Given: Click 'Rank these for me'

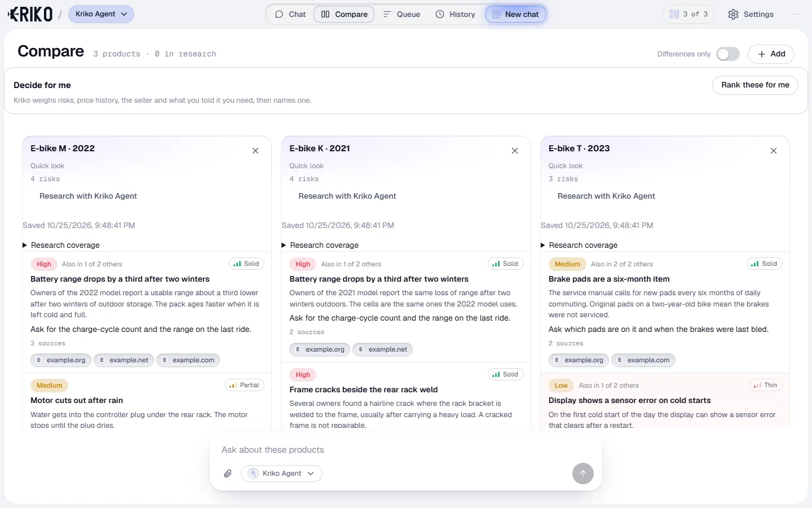Looking at the screenshot, I should [755, 85].
